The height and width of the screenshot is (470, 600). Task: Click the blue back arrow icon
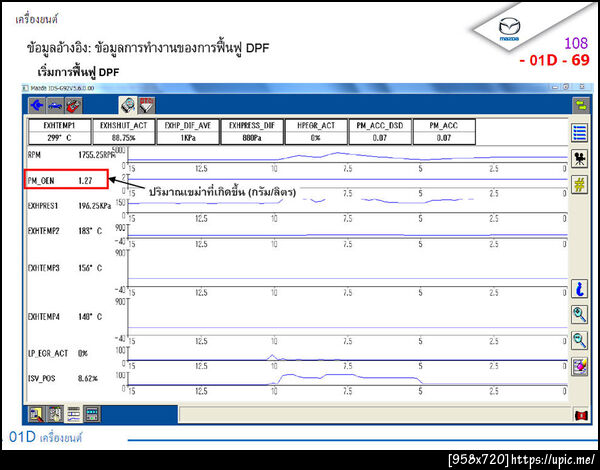point(37,105)
